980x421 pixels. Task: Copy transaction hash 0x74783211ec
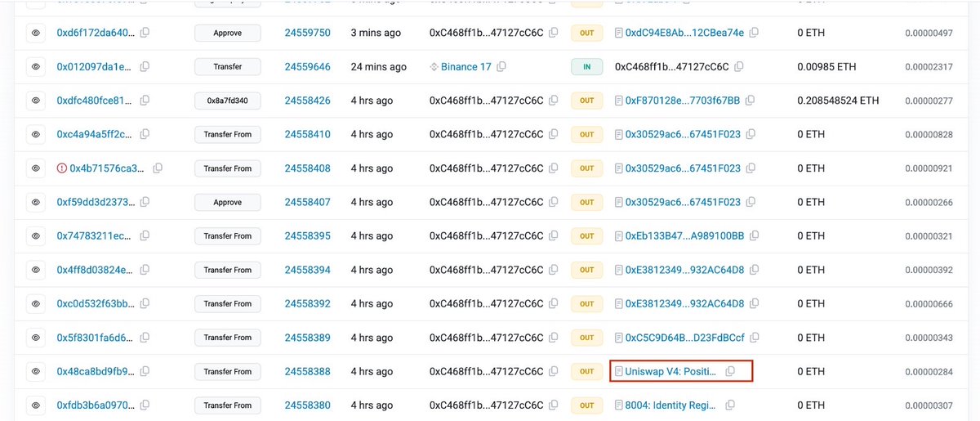[145, 236]
